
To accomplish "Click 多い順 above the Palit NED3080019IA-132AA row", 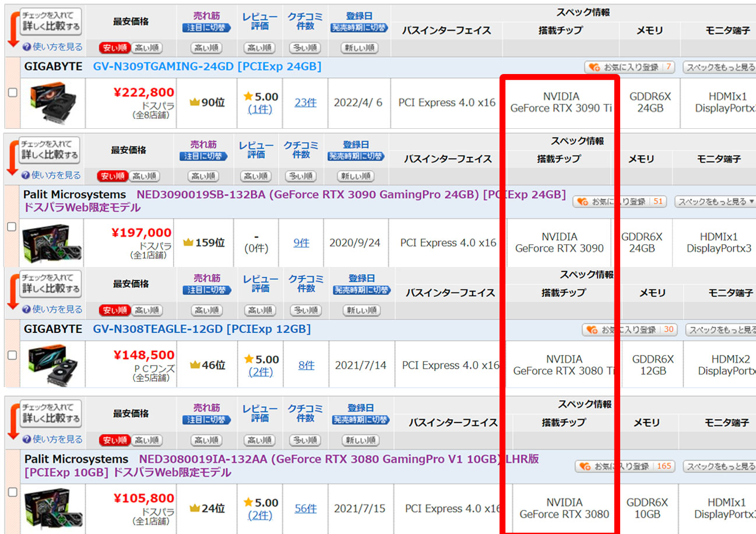I will pyautogui.click(x=305, y=440).
